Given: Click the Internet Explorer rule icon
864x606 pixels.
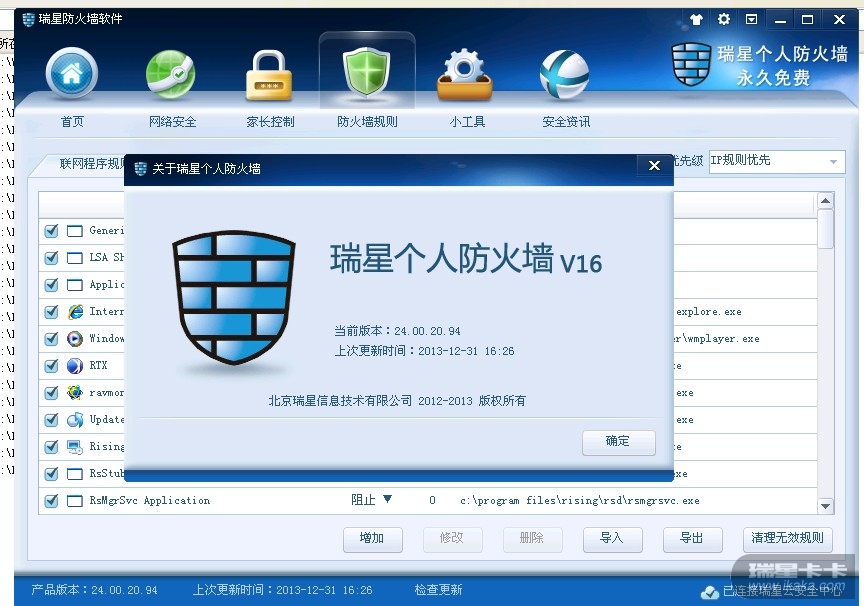Looking at the screenshot, I should click(75, 312).
